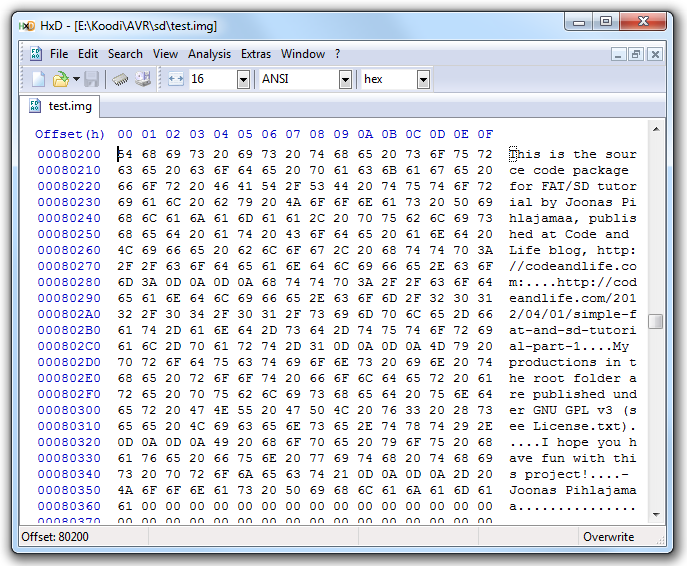
Task: Expand the hex offset base dropdown
Action: click(x=423, y=80)
